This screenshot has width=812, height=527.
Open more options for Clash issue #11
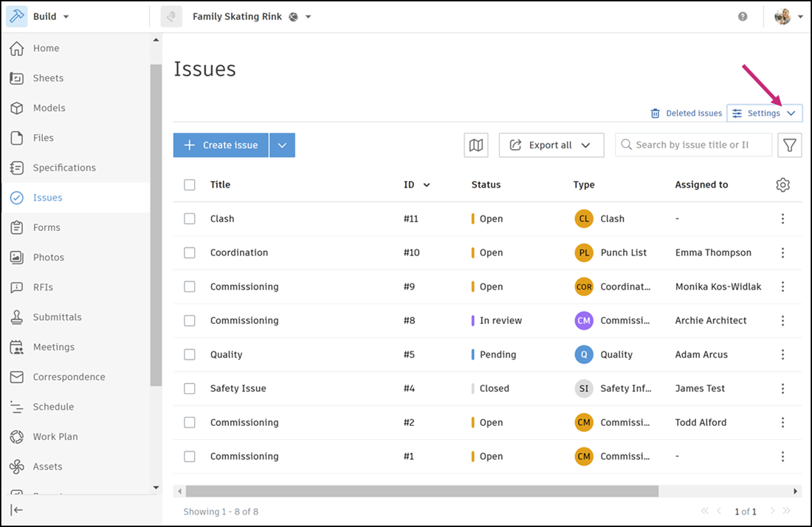point(782,219)
